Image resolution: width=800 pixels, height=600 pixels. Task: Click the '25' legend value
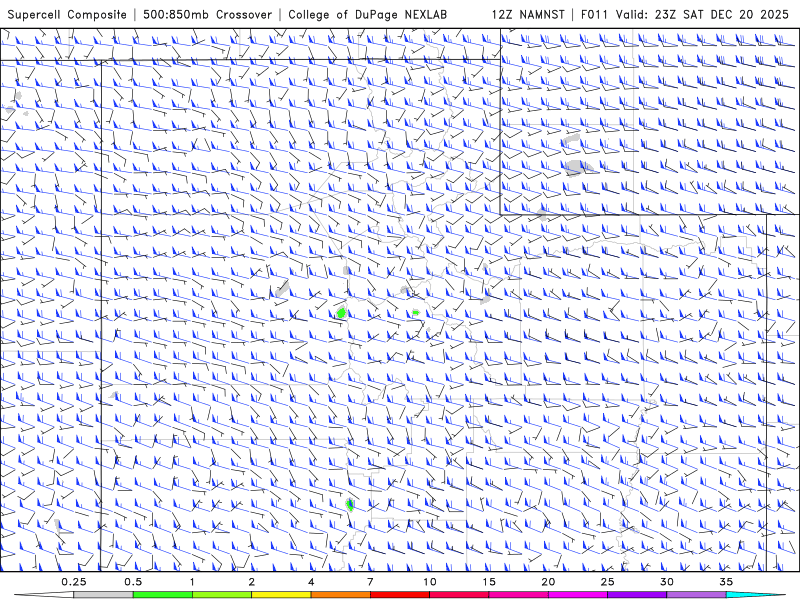pos(608,582)
